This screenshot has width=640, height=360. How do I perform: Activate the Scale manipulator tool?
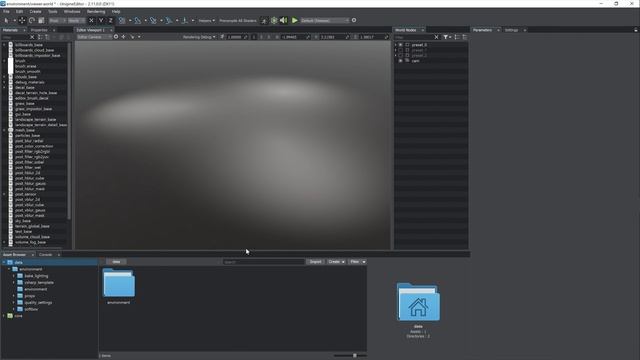pos(41,20)
